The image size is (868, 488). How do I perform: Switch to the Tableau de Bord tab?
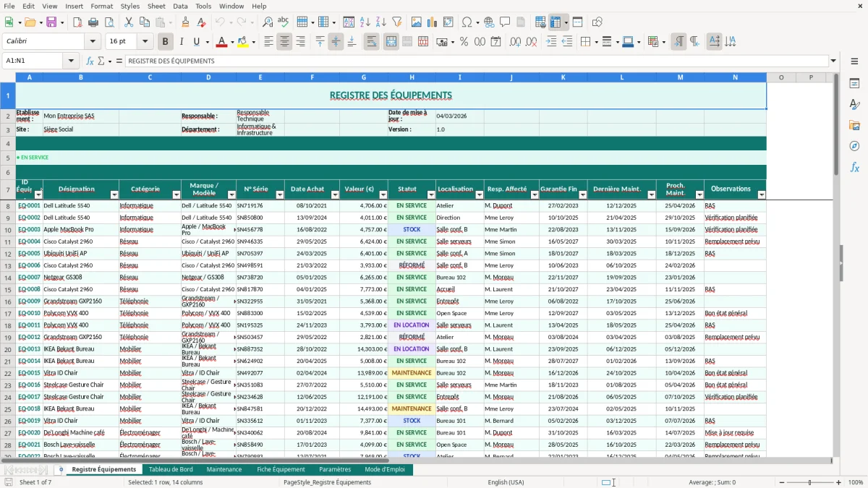pyautogui.click(x=171, y=469)
